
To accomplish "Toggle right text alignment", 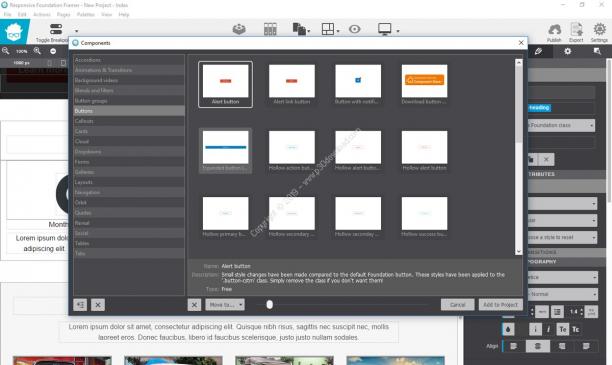I will [562, 346].
